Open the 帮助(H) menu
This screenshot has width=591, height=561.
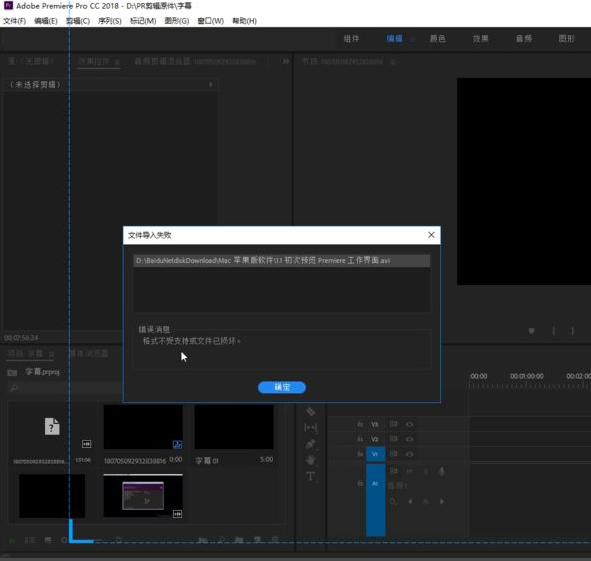tap(244, 21)
